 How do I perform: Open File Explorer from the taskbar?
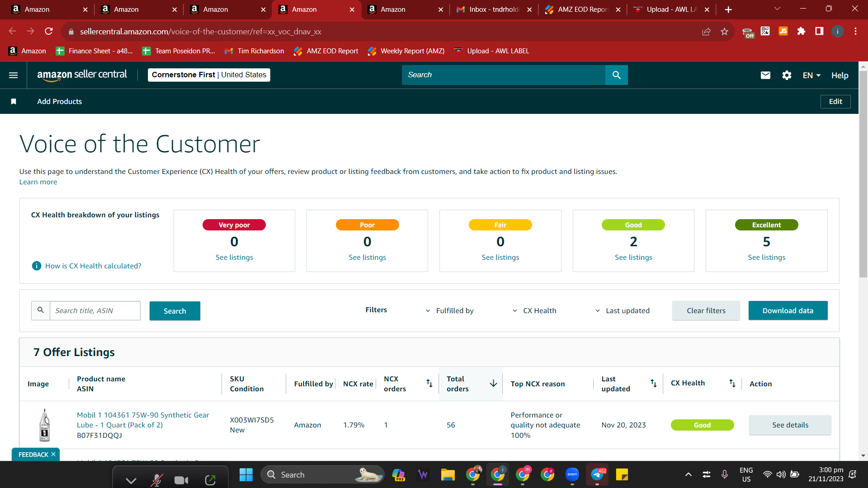click(448, 474)
